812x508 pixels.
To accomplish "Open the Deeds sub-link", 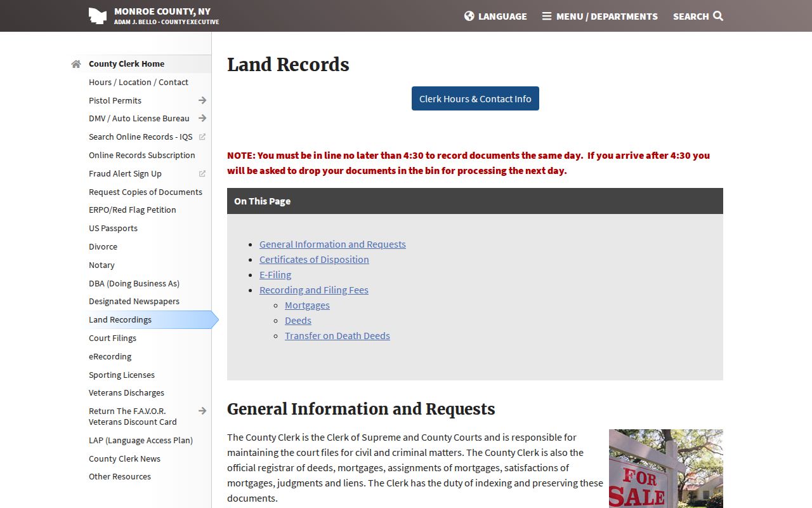I will click(x=298, y=320).
